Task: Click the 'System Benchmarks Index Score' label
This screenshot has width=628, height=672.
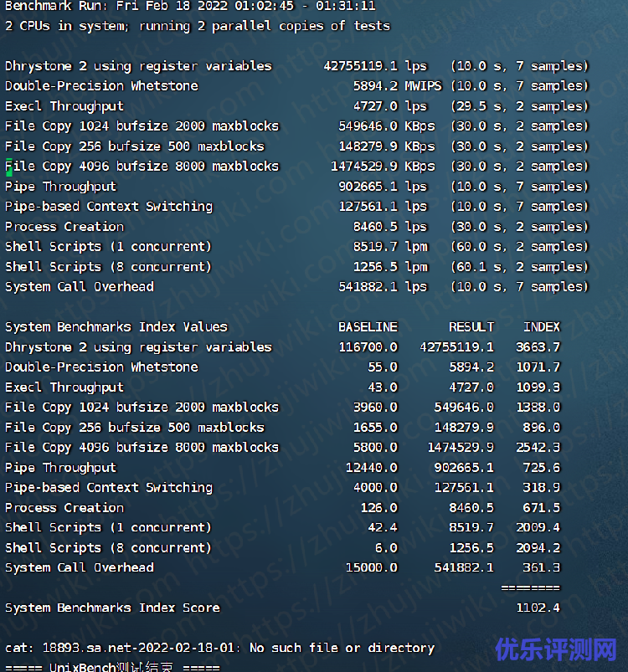Action: coord(112,608)
